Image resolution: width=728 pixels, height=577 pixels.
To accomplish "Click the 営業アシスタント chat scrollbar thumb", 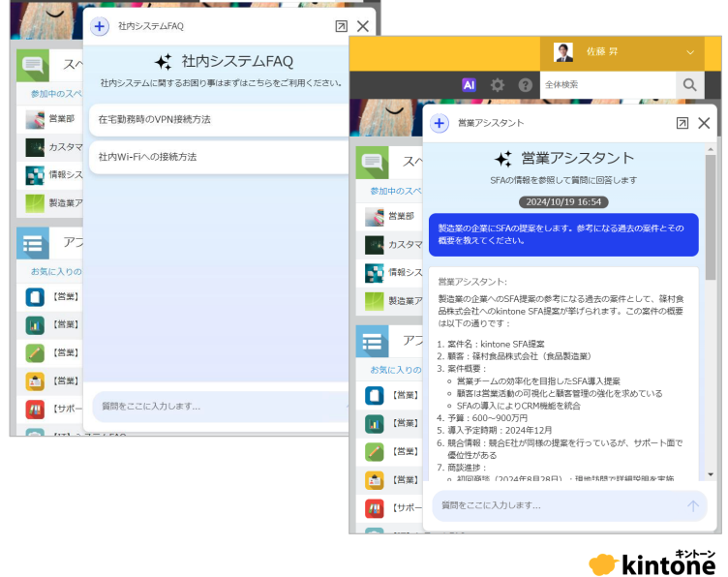I will click(711, 217).
